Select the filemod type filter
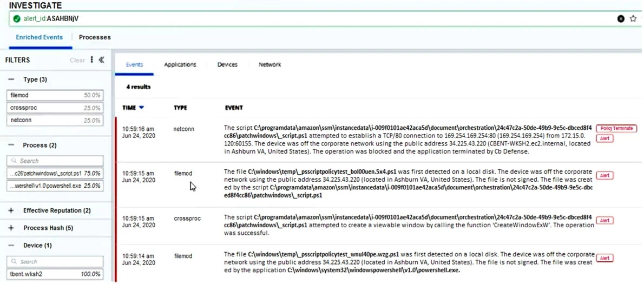 point(55,95)
